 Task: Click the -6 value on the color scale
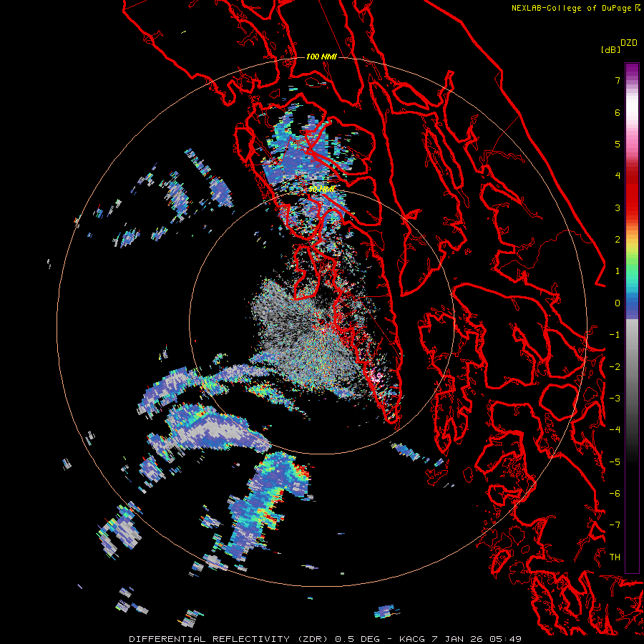[x=615, y=494]
